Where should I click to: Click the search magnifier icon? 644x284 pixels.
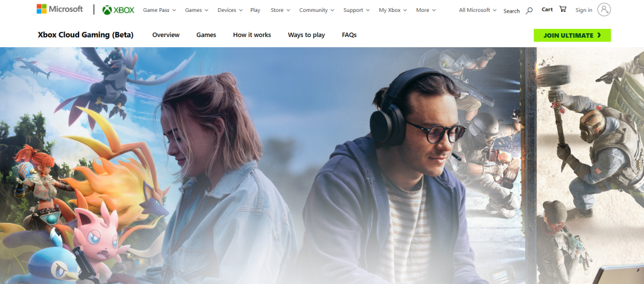coord(529,11)
